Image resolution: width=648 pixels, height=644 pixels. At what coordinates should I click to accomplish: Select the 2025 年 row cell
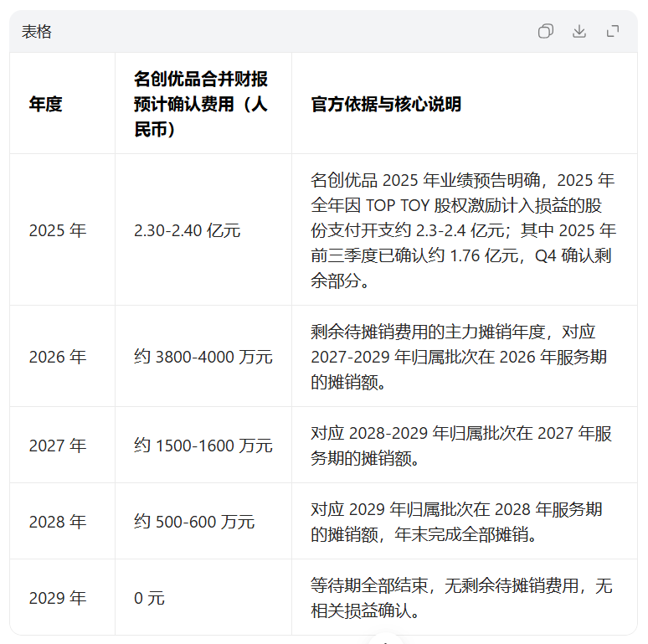(58, 230)
